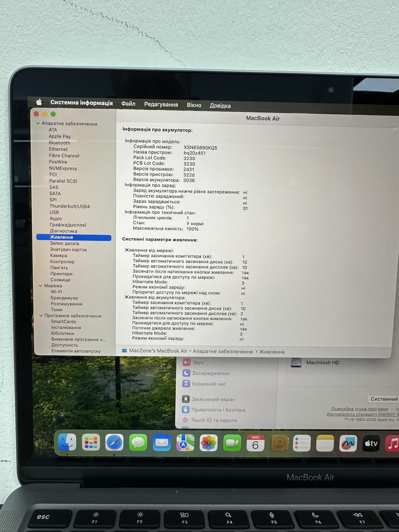
Task: Select Thunderbolt/USB4 in the sidebar
Action: point(70,206)
